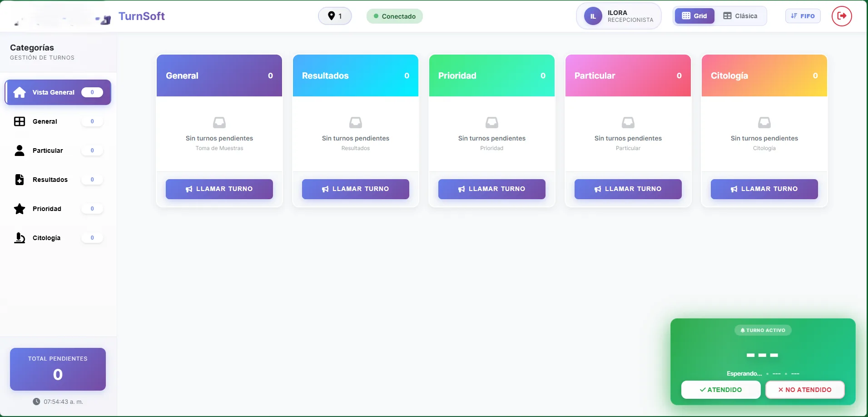The height and width of the screenshot is (417, 868).
Task: Open the Citología category in sidebar
Action: pyautogui.click(x=58, y=238)
